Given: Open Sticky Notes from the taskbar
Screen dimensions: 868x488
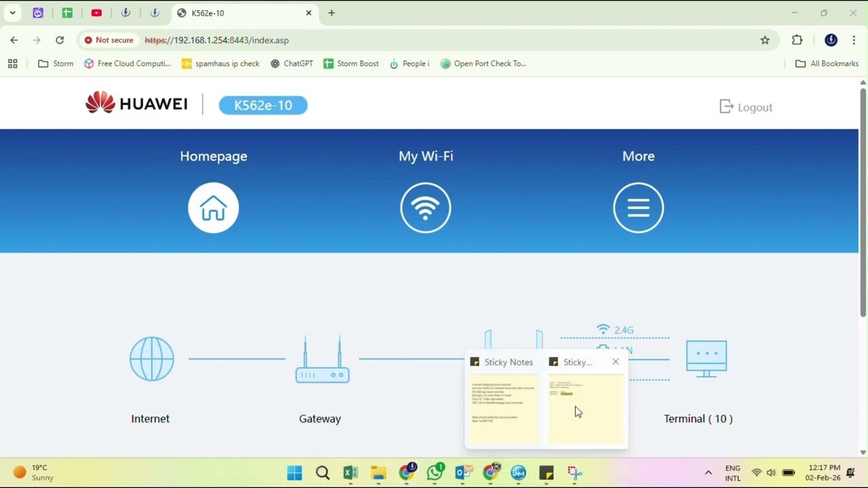Looking at the screenshot, I should pos(547,472).
